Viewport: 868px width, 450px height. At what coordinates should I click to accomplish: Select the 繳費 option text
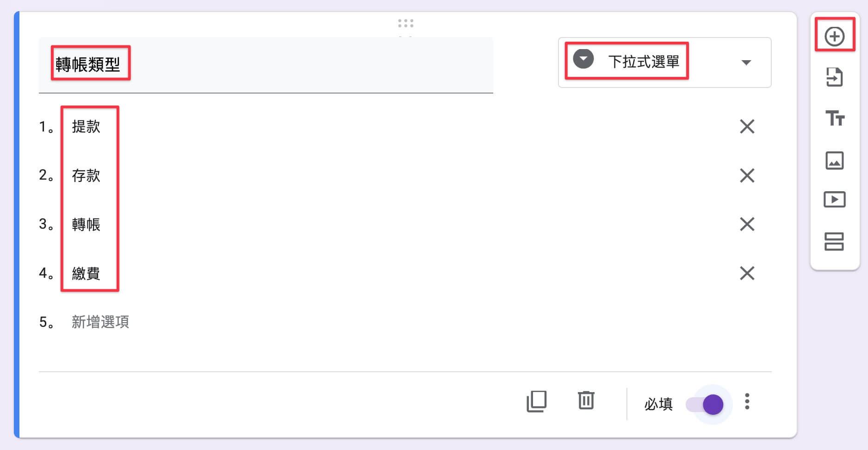[86, 273]
